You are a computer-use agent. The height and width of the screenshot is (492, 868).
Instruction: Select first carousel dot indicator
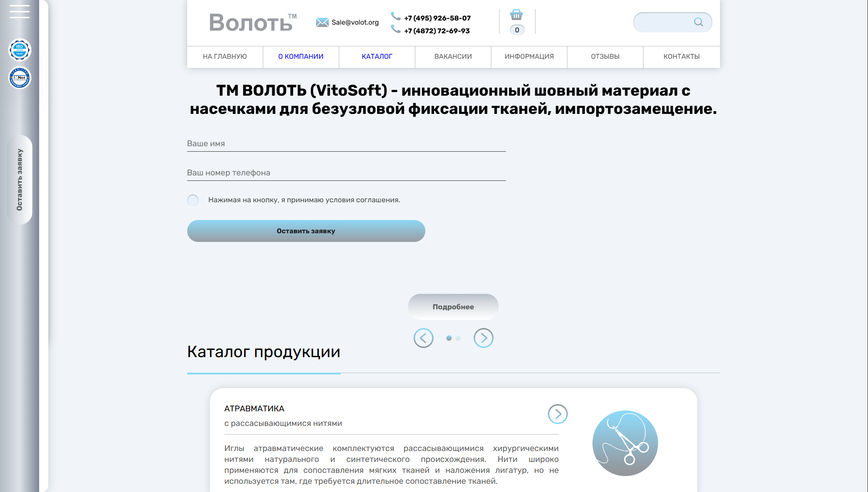tap(449, 338)
